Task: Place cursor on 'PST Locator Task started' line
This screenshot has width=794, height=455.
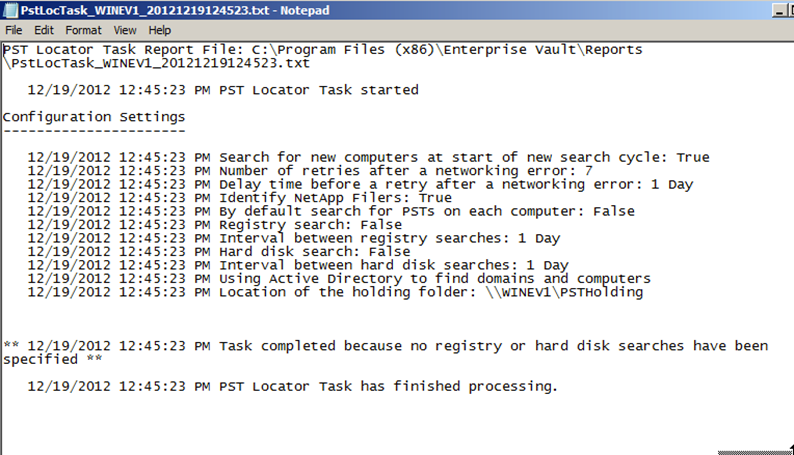Action: click(x=223, y=90)
